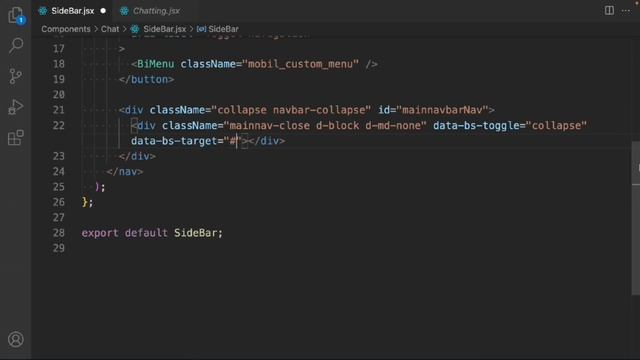The height and width of the screenshot is (360, 640).
Task: Click the data-bs-toggle attribute
Action: (476, 126)
